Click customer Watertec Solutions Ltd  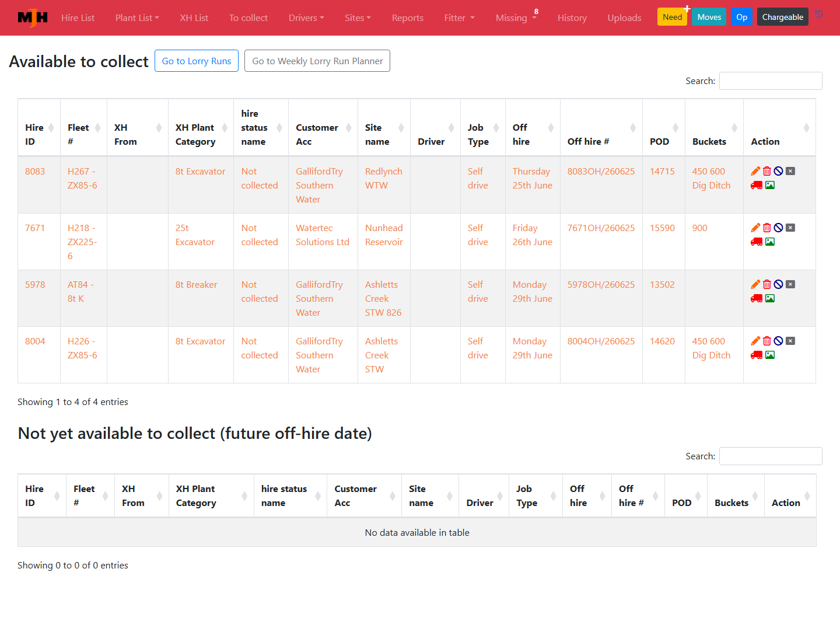click(323, 235)
